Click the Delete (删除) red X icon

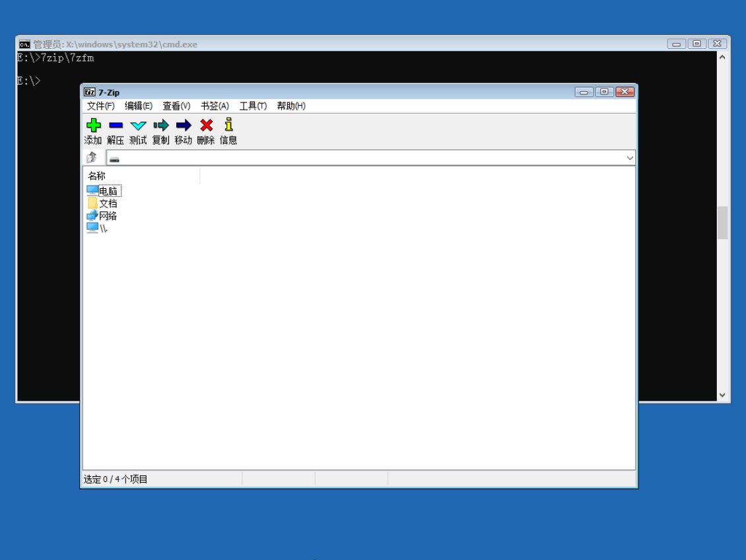(206, 125)
